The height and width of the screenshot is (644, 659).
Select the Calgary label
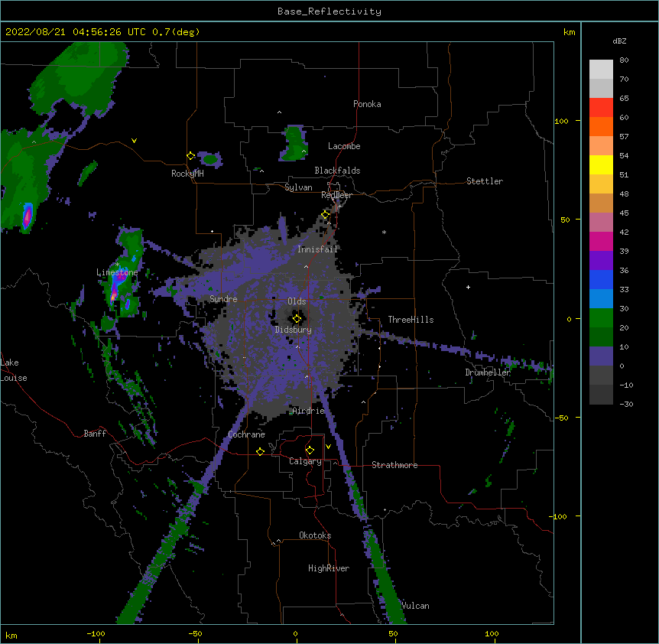pos(305,461)
